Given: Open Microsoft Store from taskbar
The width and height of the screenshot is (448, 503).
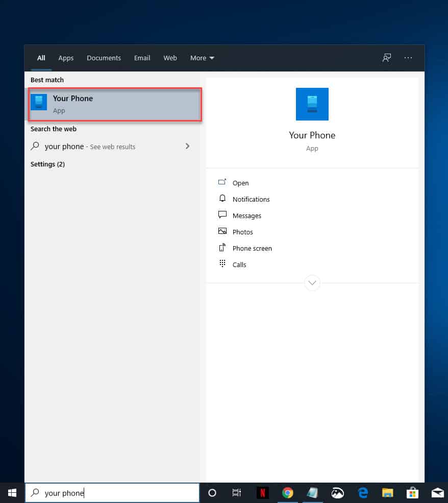Looking at the screenshot, I should 412,493.
